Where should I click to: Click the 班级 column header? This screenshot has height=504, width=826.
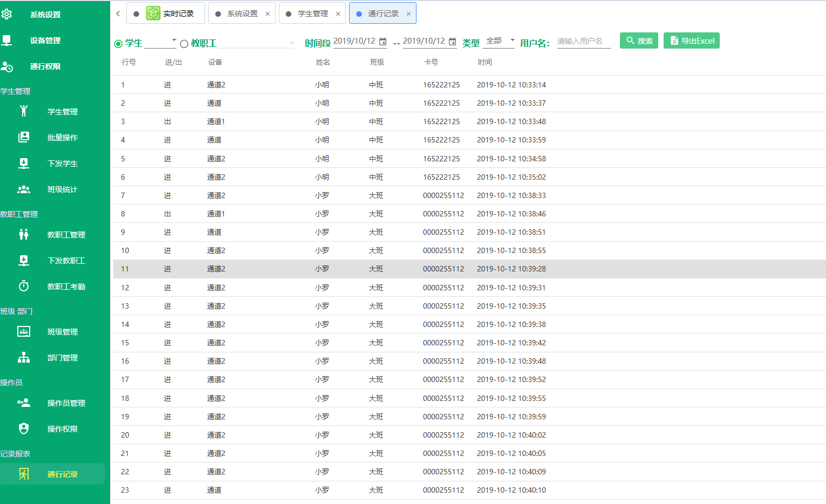(x=377, y=62)
